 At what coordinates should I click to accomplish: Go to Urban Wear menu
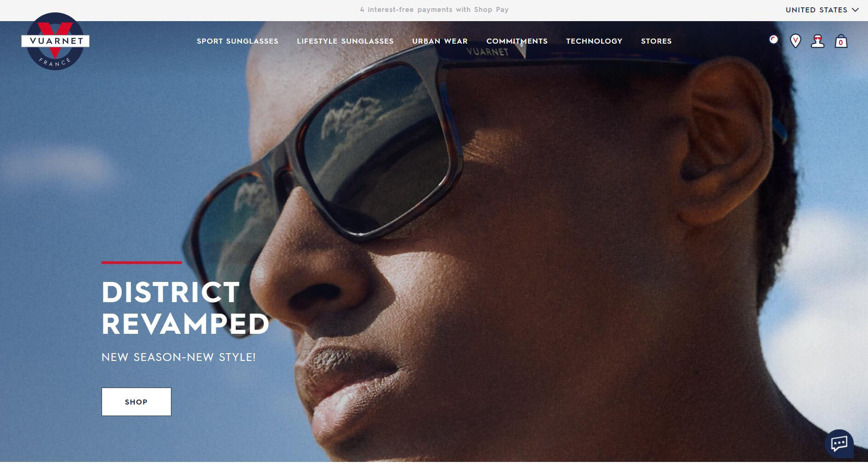click(440, 41)
